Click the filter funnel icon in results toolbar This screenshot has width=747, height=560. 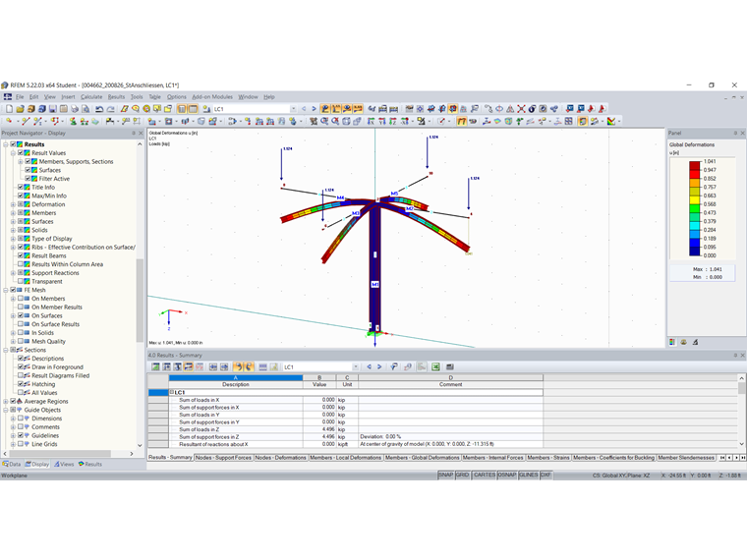coord(394,366)
